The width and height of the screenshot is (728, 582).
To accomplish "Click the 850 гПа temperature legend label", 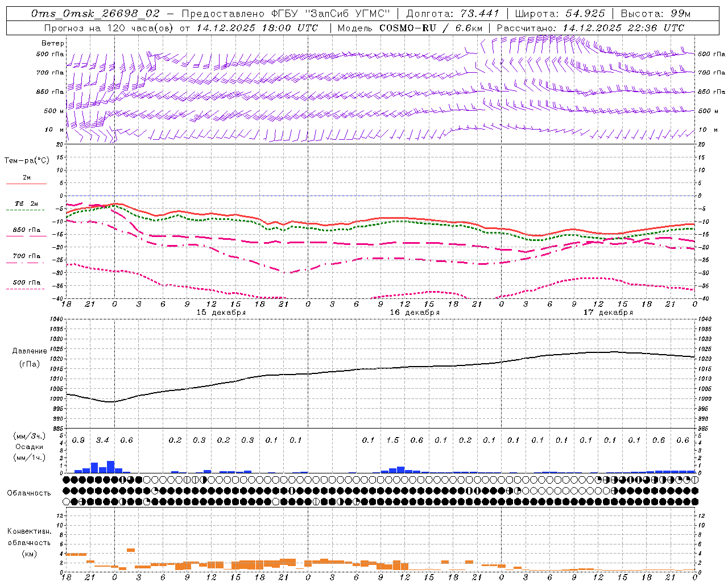I will (27, 230).
